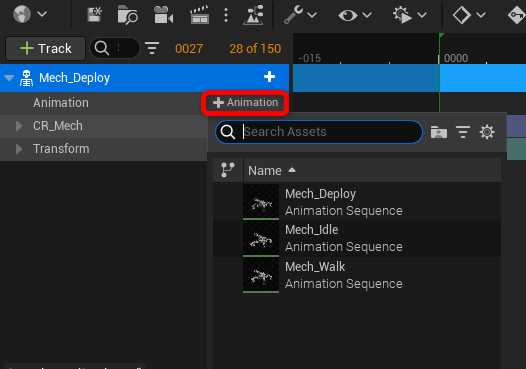
Task: Click the browse to sequence folder icon
Action: click(127, 15)
